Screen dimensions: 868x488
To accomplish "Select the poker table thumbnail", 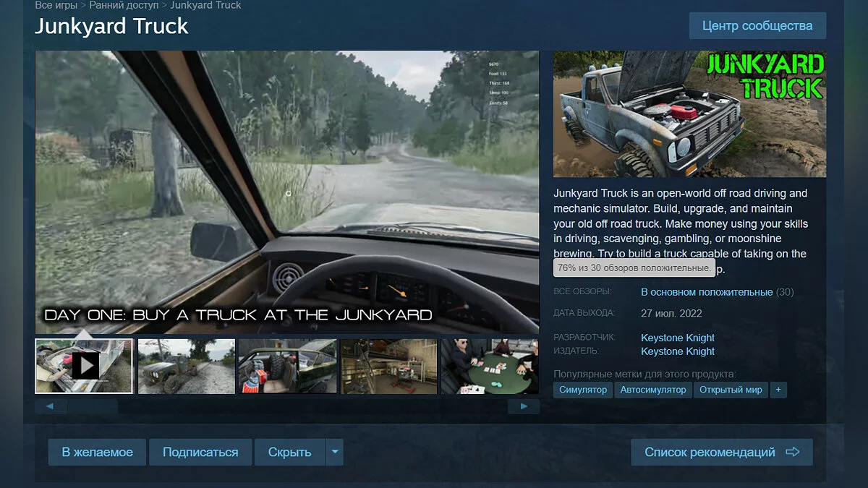I will click(x=490, y=366).
